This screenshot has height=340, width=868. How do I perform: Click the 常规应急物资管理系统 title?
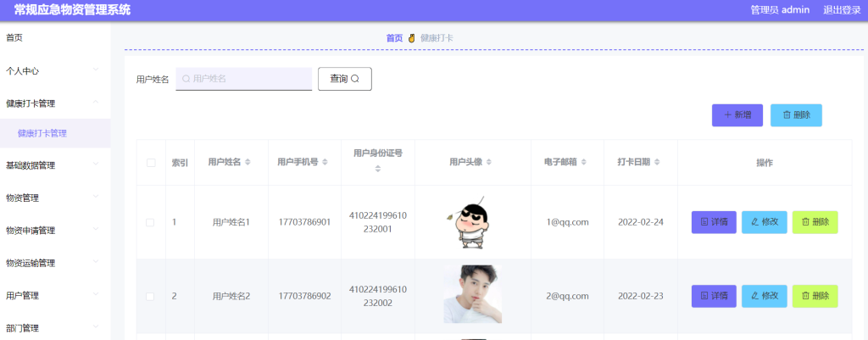pyautogui.click(x=72, y=10)
